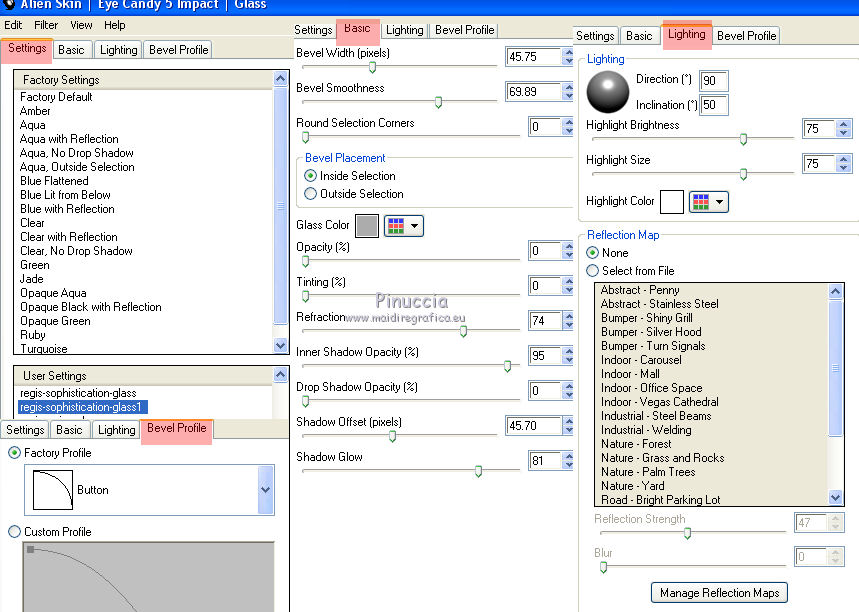Click the Bevel Width value field
This screenshot has height=612, width=859.
tap(534, 57)
